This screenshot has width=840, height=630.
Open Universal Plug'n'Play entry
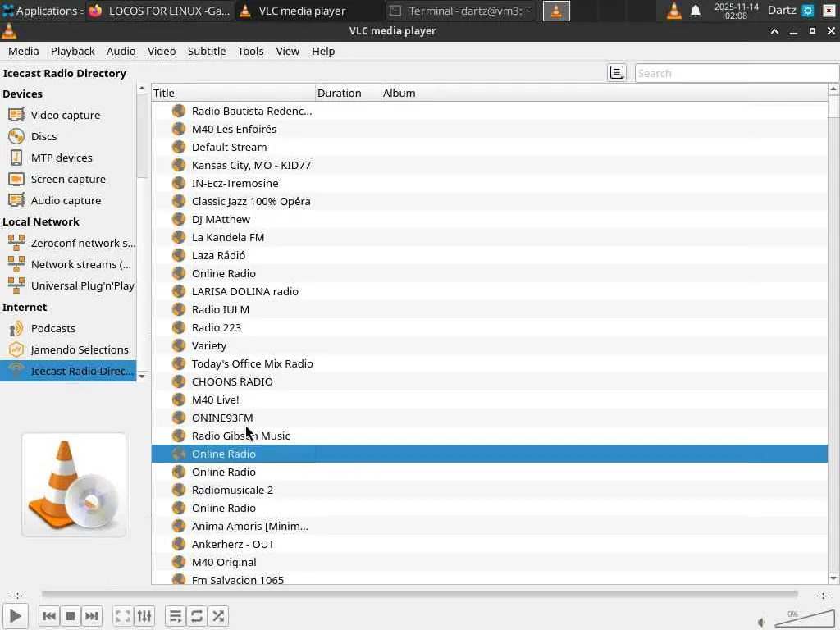68,286
